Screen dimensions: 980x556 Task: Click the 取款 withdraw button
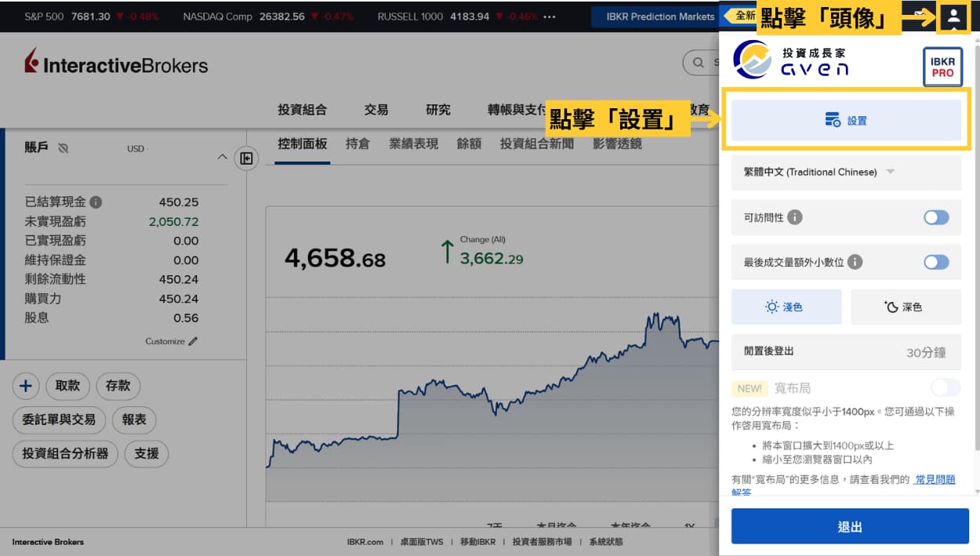(68, 386)
